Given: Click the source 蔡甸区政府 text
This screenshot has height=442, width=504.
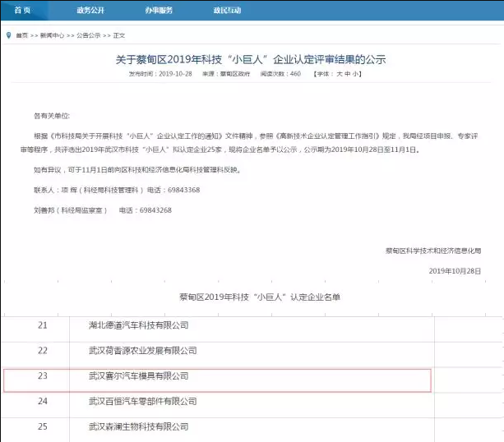Looking at the screenshot, I should tap(235, 74).
